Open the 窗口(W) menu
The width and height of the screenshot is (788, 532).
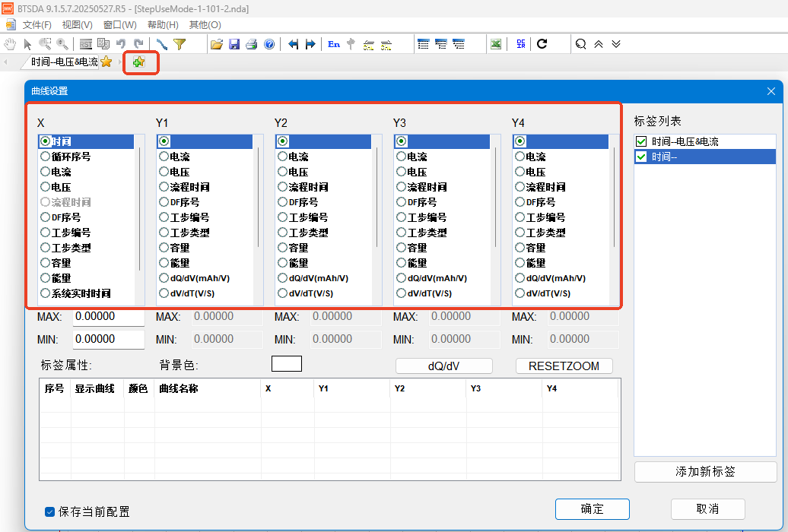[x=119, y=24]
